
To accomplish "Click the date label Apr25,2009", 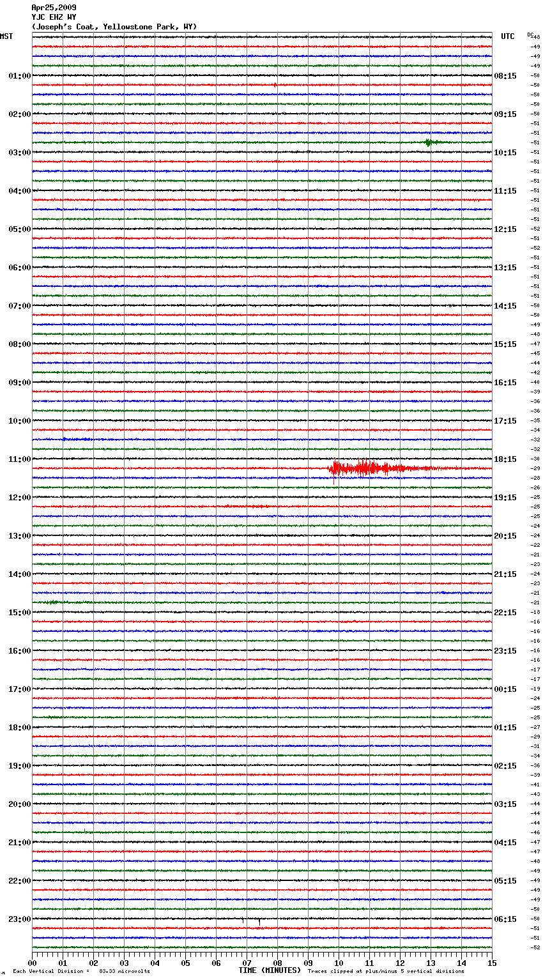I will [x=54, y=8].
